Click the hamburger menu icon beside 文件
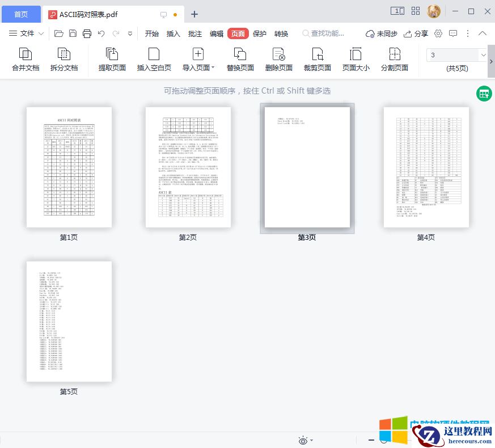The image size is (495, 448). [x=13, y=33]
